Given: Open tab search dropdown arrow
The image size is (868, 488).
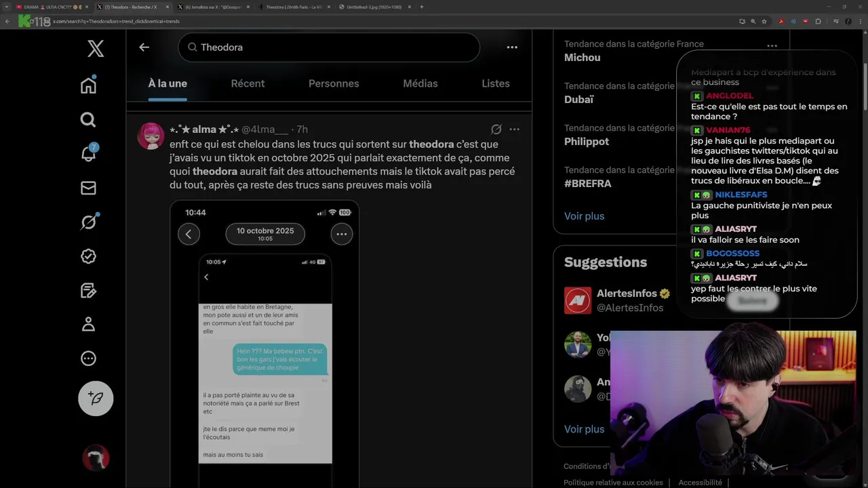Looking at the screenshot, I should tap(7, 7).
